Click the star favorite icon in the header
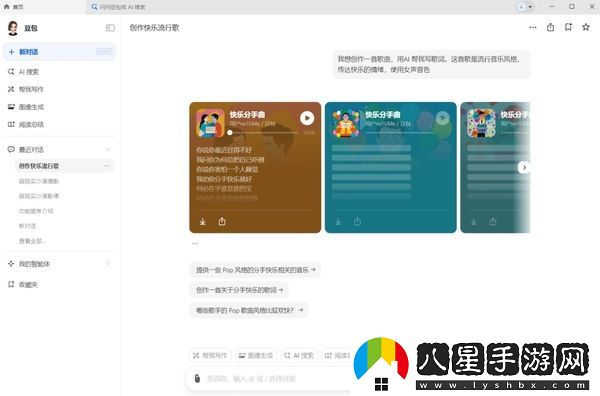600x396 pixels. (586, 27)
